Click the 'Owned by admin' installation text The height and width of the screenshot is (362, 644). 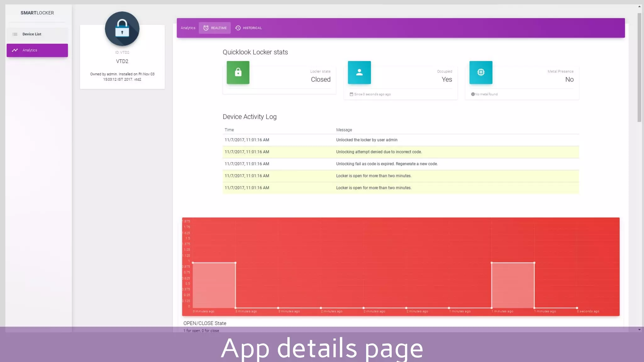pos(122,77)
